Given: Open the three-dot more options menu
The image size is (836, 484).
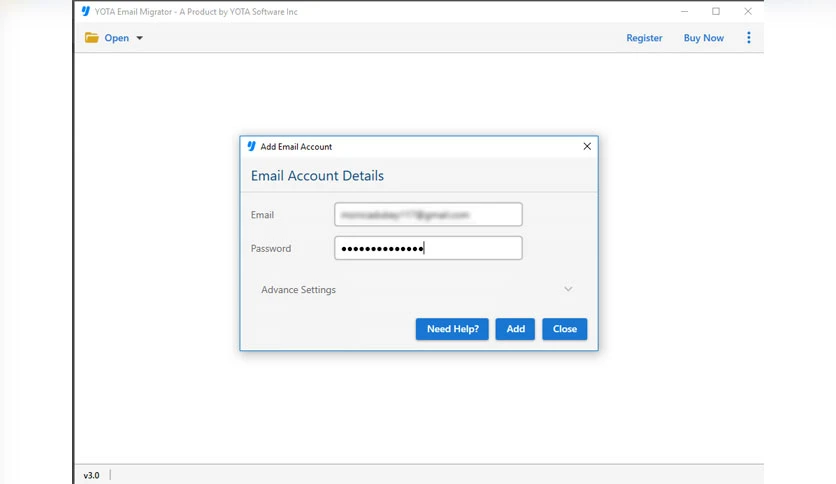Looking at the screenshot, I should [x=749, y=37].
